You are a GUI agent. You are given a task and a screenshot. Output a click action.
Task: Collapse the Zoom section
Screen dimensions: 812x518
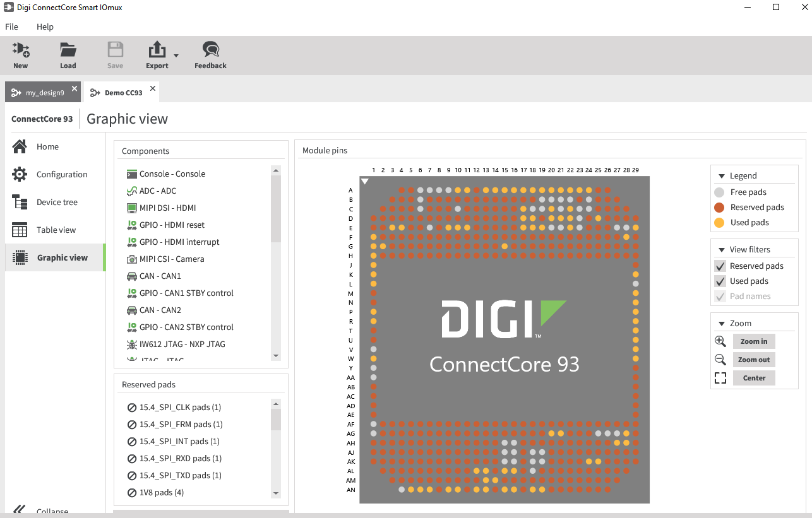pyautogui.click(x=720, y=324)
